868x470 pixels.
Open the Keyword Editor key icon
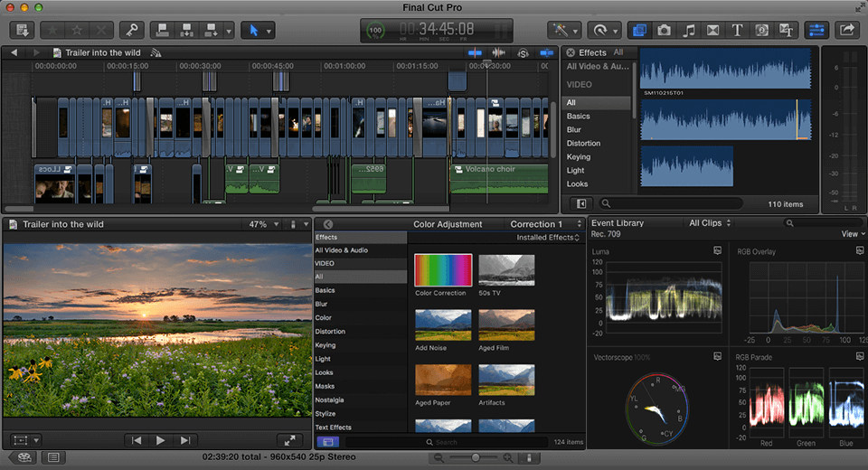(132, 30)
